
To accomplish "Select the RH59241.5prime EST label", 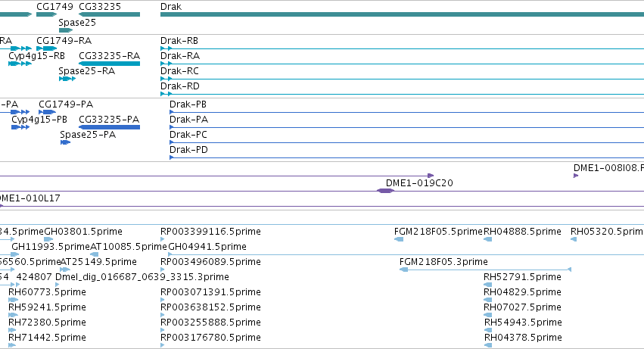I will (x=47, y=308).
